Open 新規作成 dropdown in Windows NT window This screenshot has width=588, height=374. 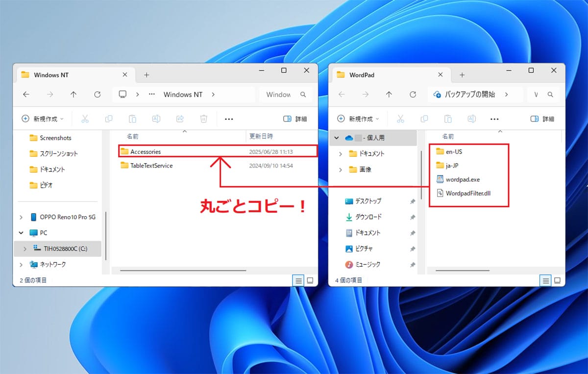click(43, 119)
